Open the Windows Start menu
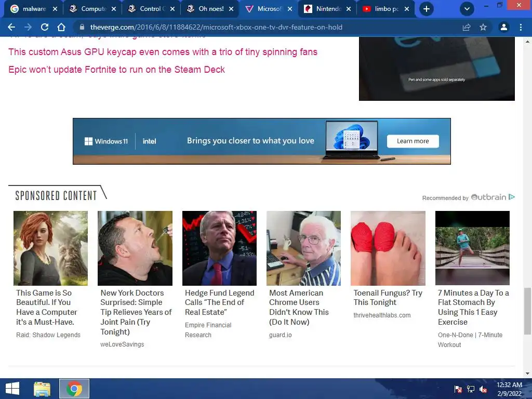This screenshot has height=399, width=532. tap(12, 389)
